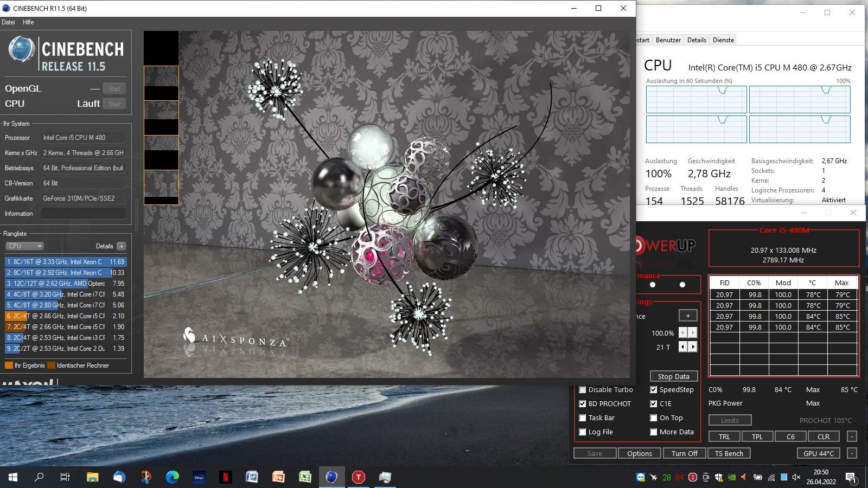The image size is (868, 488).
Task: Open Netflix app in taskbar
Action: [x=226, y=477]
